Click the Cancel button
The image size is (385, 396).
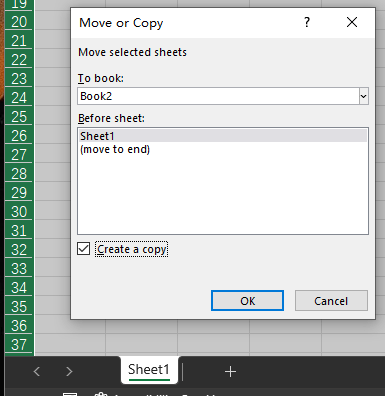tap(331, 301)
